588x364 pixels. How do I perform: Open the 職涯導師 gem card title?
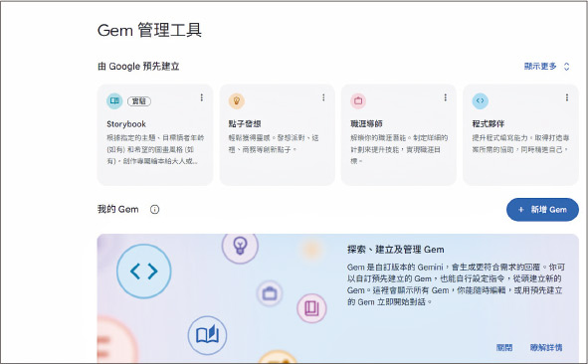click(366, 123)
